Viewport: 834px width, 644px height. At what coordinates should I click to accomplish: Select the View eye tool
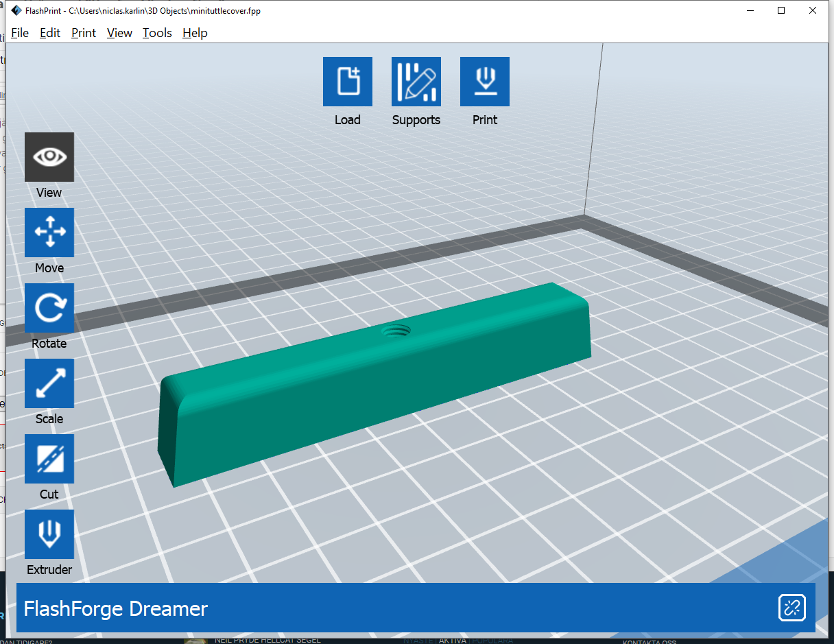point(49,157)
